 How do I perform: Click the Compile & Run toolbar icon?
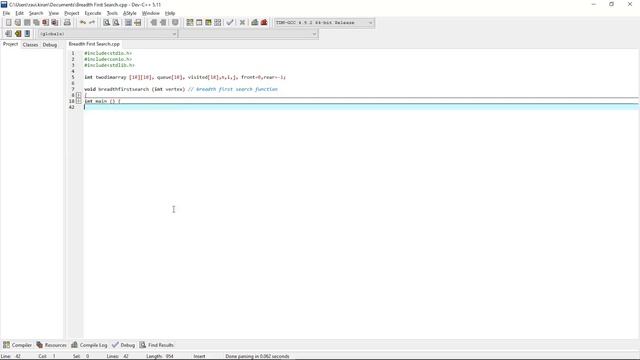click(x=208, y=22)
